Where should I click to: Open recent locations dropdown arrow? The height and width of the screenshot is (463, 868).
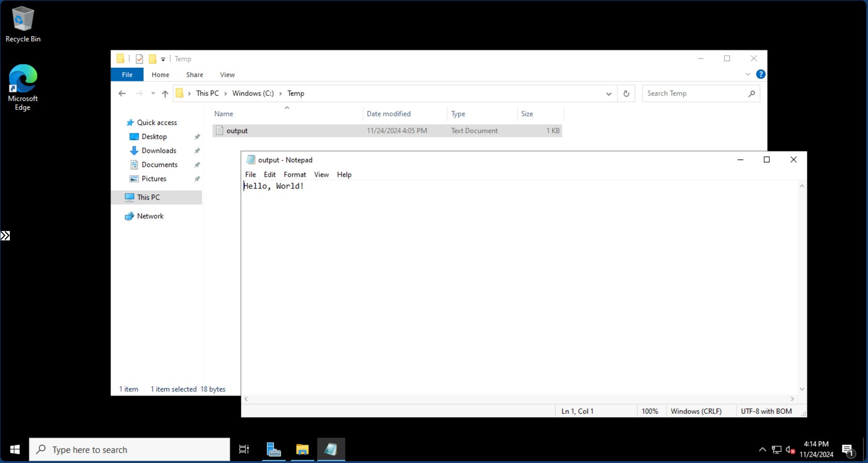coord(153,94)
